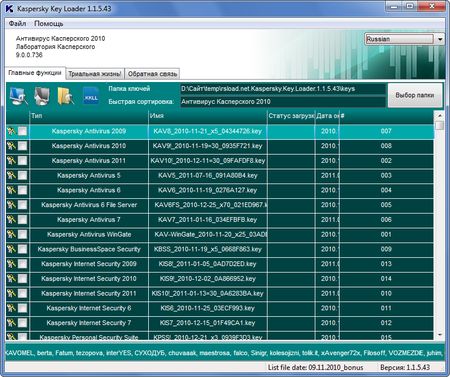Click key icon for Kaspersky Antivirus 5 row
450x377 pixels.
pos(11,175)
